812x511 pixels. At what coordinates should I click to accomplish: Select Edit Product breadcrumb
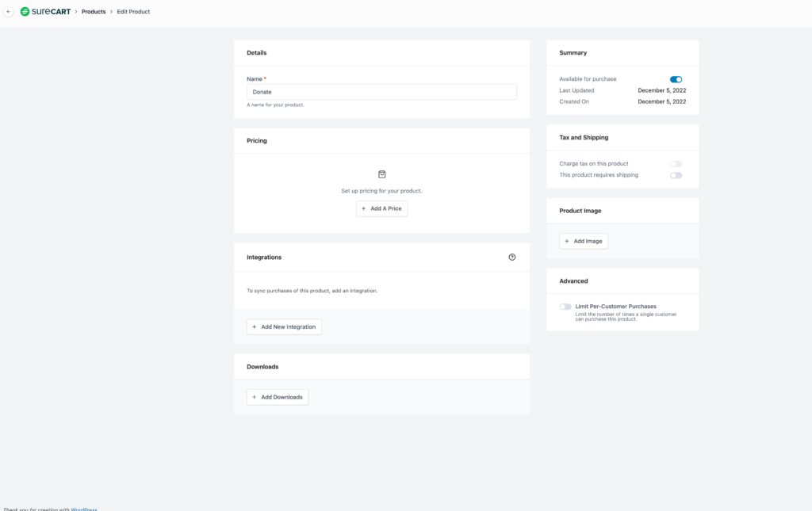pyautogui.click(x=133, y=11)
